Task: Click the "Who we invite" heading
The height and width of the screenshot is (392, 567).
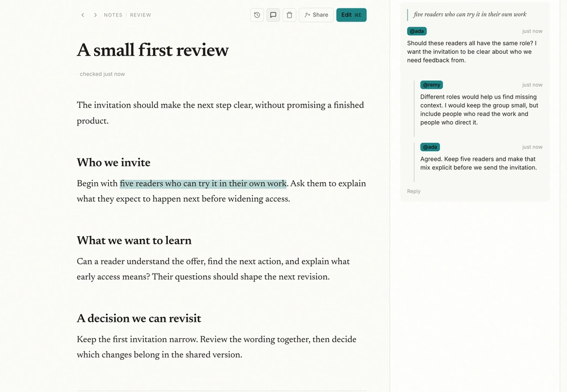Action: tap(113, 163)
